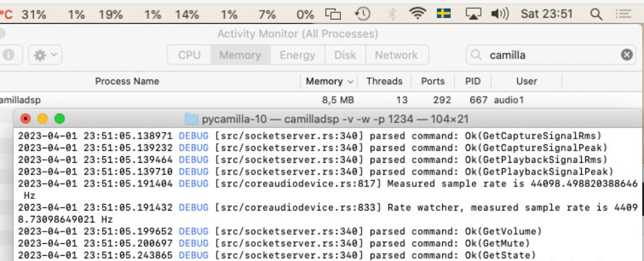Screen dimensions: 644x261
Task: Click the PID value 667
Action: coord(478,100)
